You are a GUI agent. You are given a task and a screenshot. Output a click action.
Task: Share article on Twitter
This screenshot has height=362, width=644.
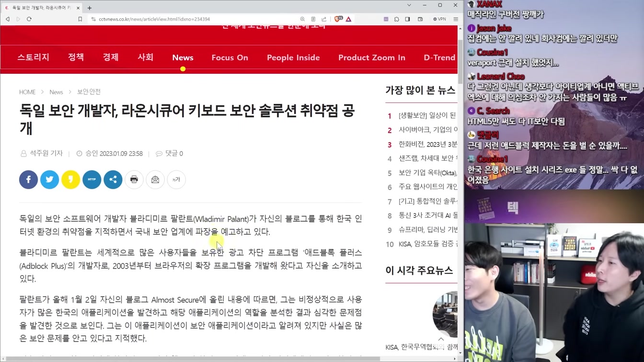pos(49,180)
